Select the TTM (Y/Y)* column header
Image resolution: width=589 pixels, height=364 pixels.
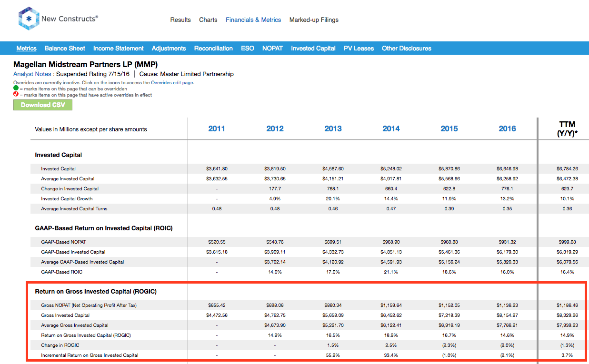[x=567, y=129]
